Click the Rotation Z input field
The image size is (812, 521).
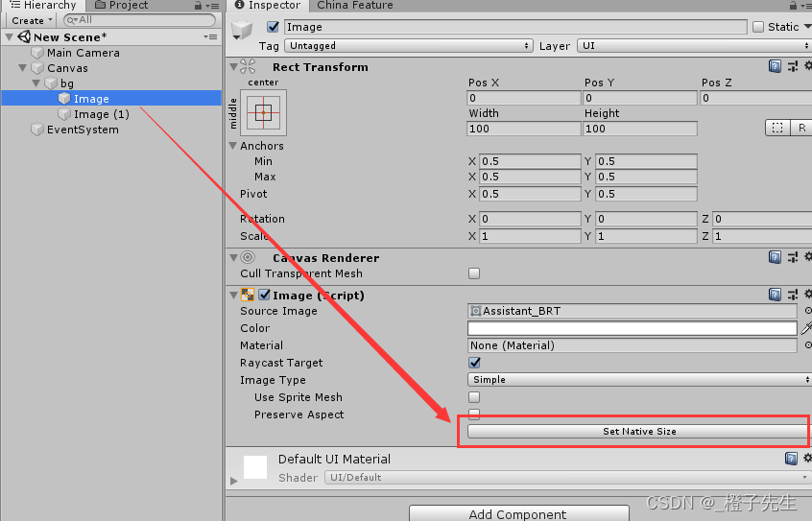click(x=762, y=219)
